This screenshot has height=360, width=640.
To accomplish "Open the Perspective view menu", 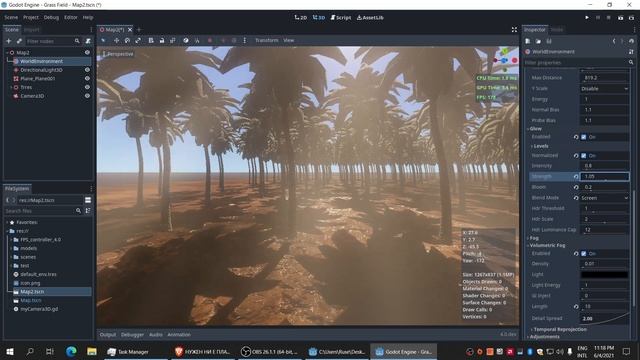I will tap(118, 54).
